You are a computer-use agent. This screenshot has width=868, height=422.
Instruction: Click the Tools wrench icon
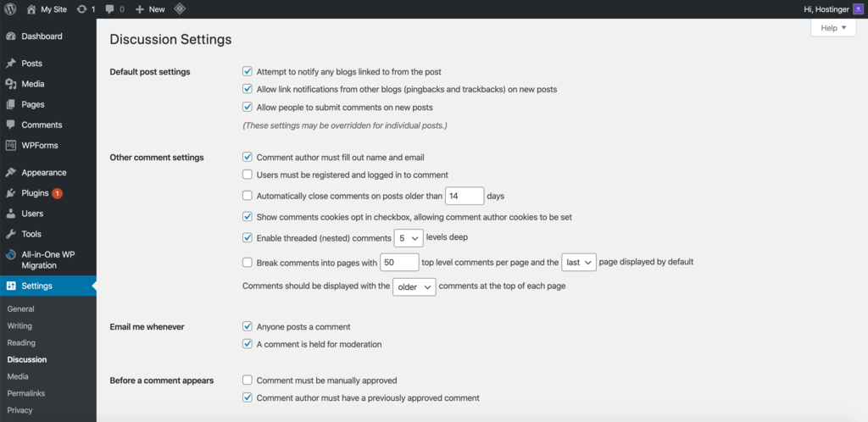click(x=11, y=234)
